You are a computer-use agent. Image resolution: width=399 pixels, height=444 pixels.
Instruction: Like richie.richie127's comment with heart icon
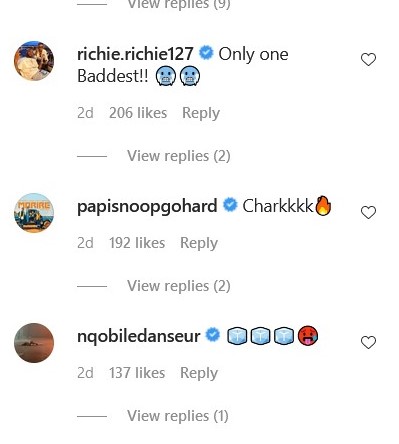[x=368, y=60]
